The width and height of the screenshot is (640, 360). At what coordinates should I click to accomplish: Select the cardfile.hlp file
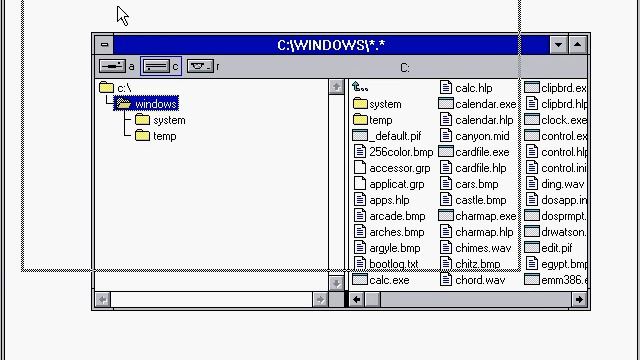point(473,168)
